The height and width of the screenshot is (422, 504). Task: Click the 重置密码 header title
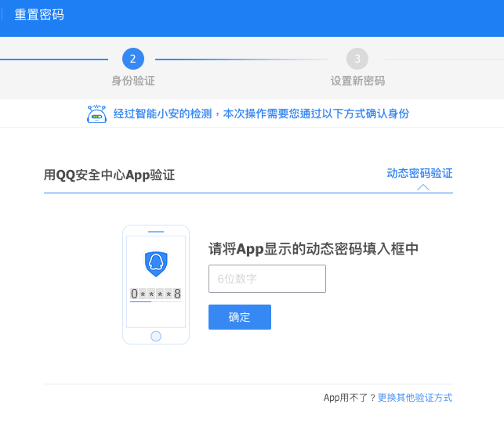tap(39, 15)
